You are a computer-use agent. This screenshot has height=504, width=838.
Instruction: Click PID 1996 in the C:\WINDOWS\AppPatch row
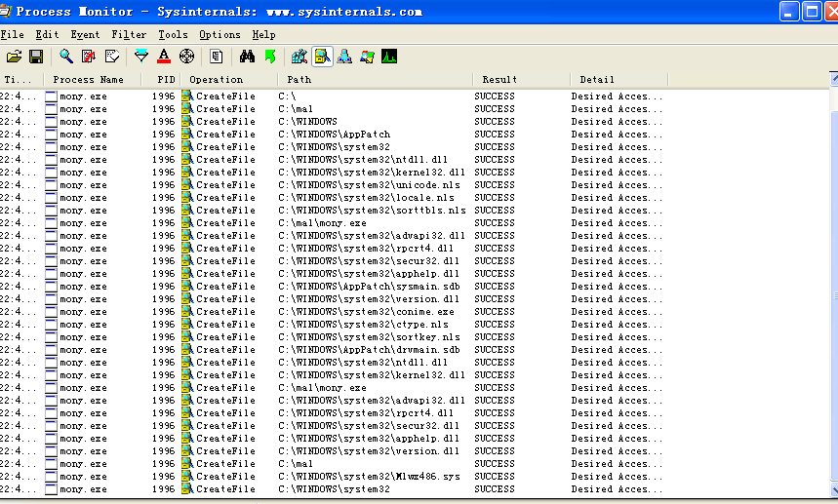[x=164, y=134]
